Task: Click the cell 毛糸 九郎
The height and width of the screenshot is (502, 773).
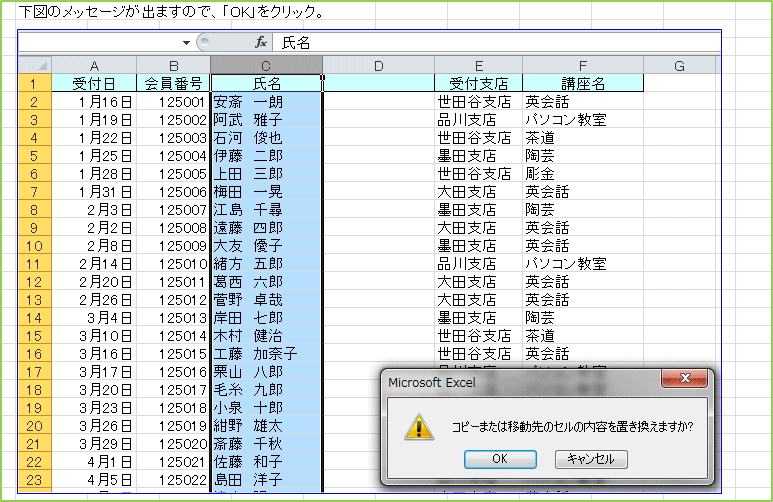Action: [266, 390]
